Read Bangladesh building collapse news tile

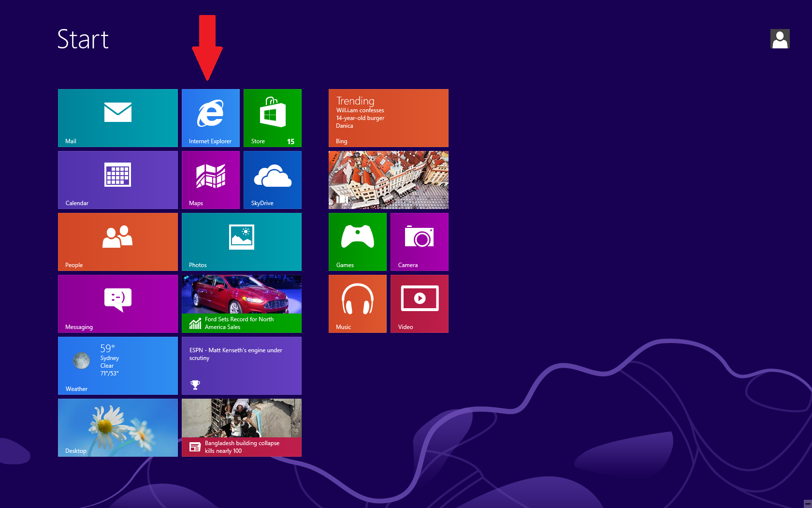(241, 427)
